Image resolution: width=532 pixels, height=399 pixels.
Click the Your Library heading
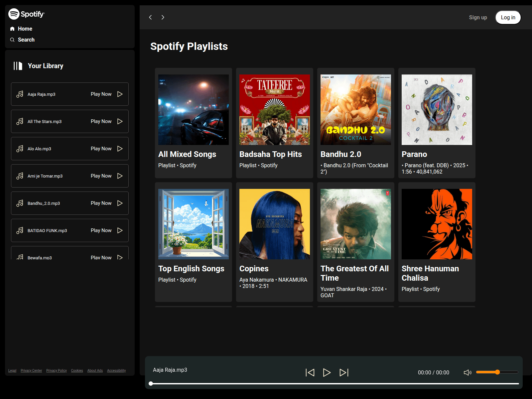click(x=46, y=66)
